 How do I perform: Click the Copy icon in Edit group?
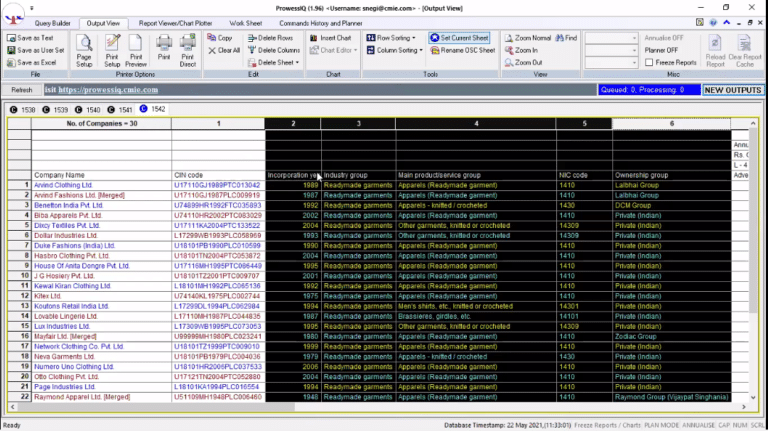212,38
